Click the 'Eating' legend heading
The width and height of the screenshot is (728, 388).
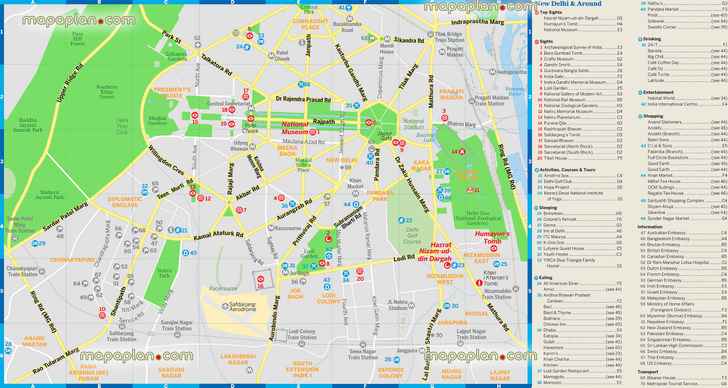pos(546,278)
